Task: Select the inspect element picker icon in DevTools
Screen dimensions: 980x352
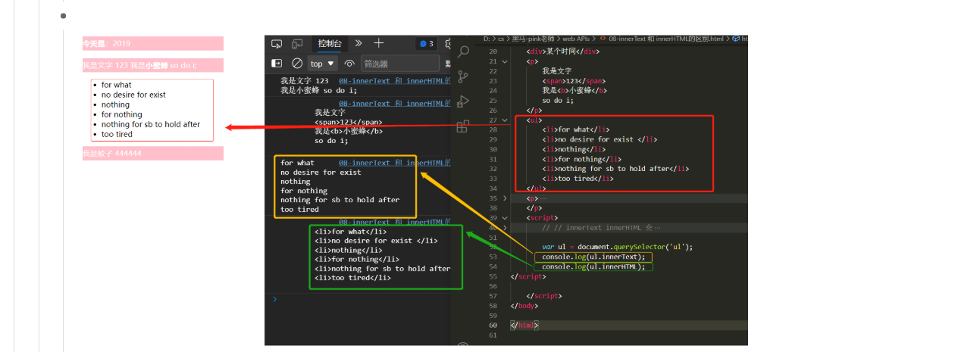Action: click(277, 44)
